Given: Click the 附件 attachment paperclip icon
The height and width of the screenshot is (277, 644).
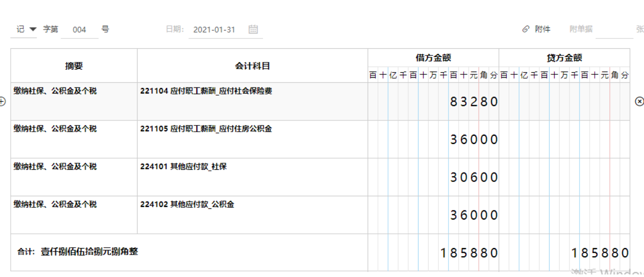Looking at the screenshot, I should (x=526, y=29).
